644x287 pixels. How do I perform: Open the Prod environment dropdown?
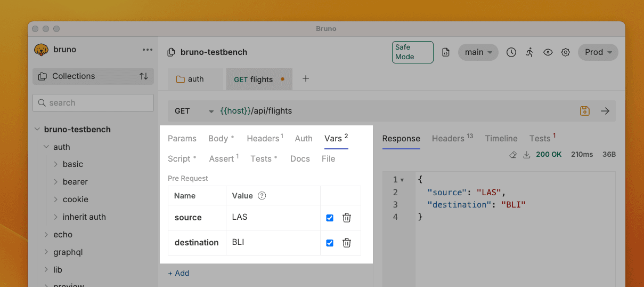(598, 52)
